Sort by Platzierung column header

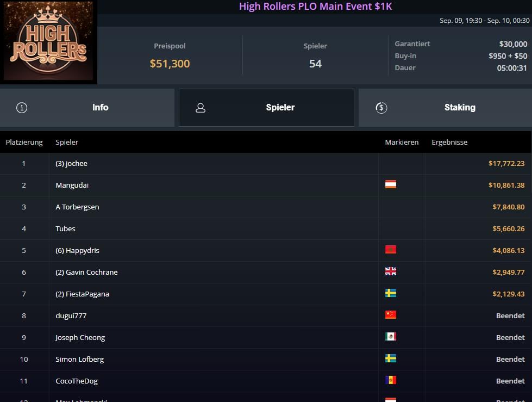24,143
